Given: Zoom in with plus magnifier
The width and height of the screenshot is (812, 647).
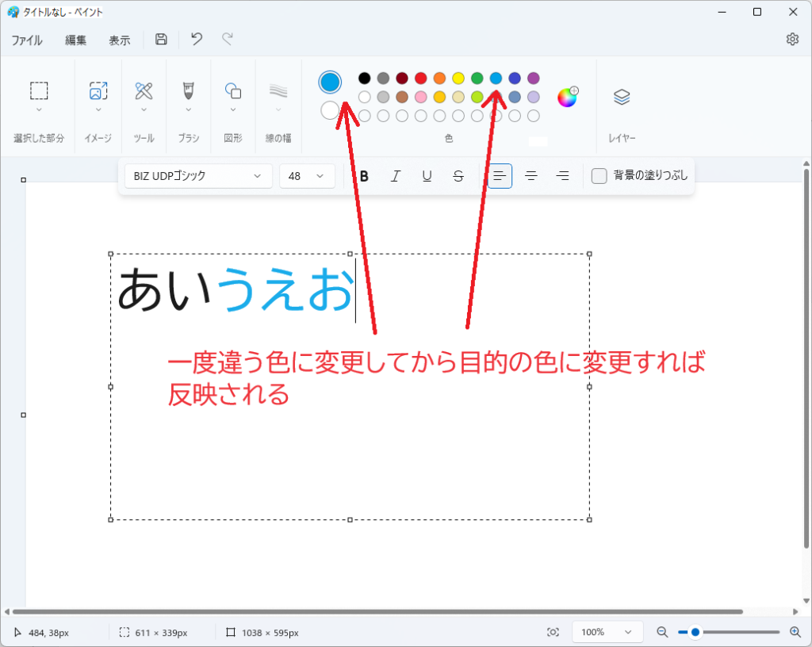Looking at the screenshot, I should click(795, 632).
